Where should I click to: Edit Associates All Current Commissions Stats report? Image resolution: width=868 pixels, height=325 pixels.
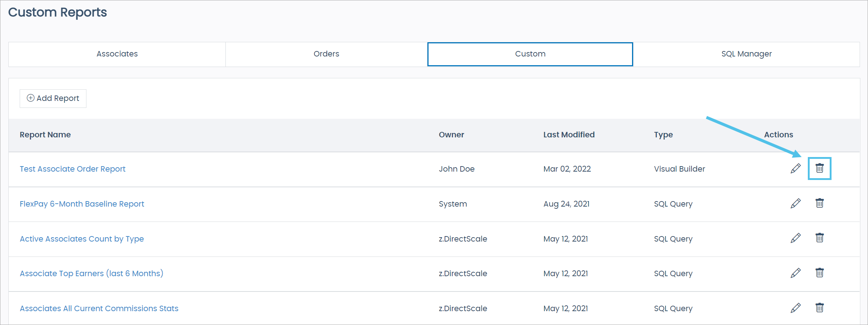[x=795, y=308]
